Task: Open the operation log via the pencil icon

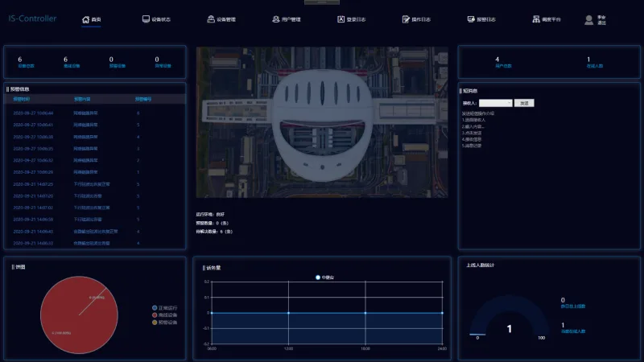Action: point(406,19)
